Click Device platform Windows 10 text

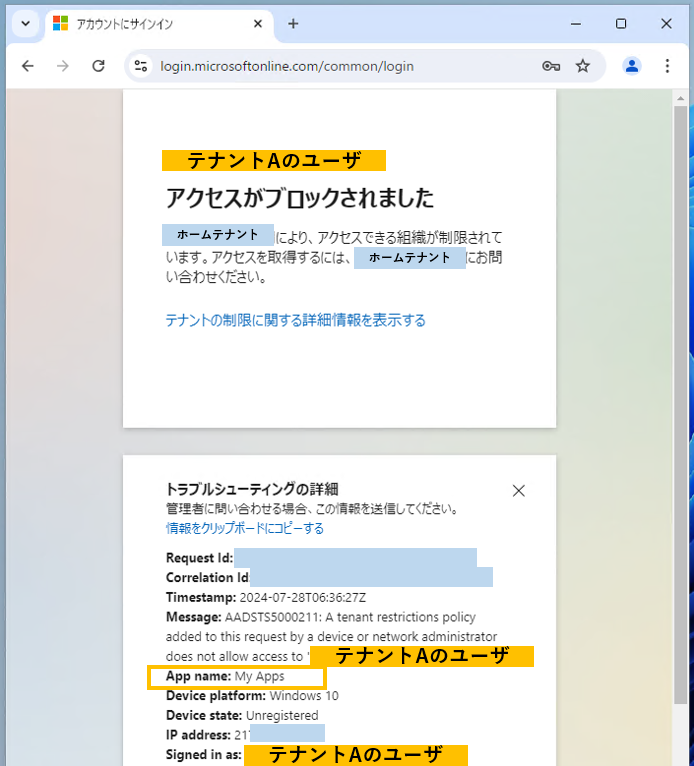[252, 696]
